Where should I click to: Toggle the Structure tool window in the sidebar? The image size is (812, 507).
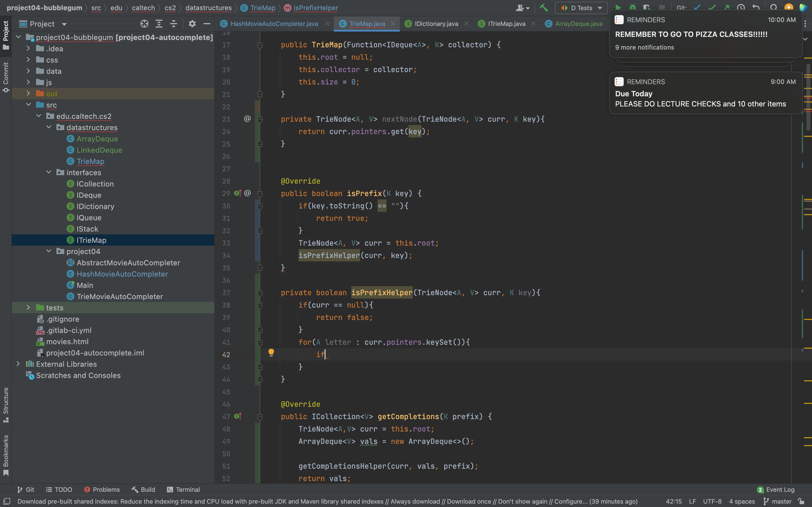(6, 404)
